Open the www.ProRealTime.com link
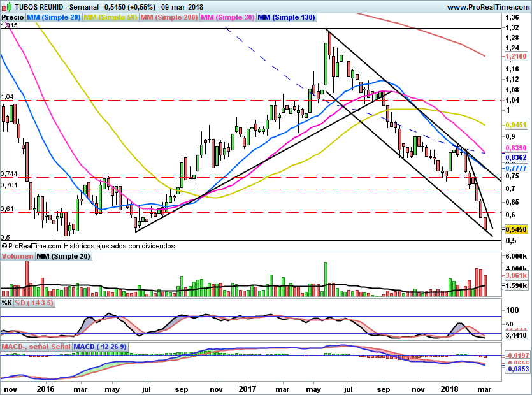 click(487, 7)
